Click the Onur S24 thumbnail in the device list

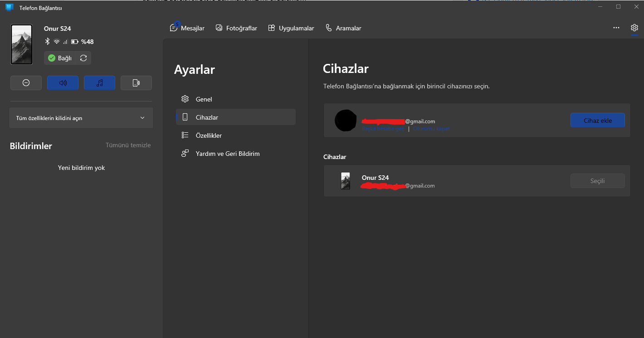point(346,181)
